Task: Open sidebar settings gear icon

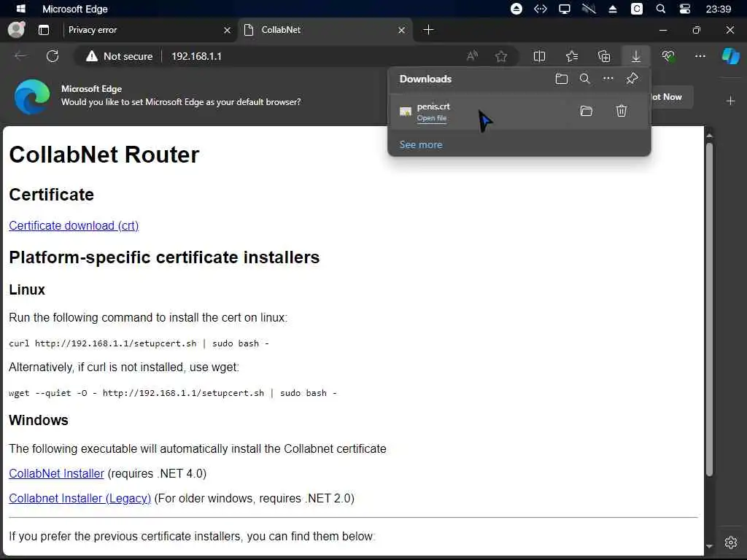Action: pos(731,542)
